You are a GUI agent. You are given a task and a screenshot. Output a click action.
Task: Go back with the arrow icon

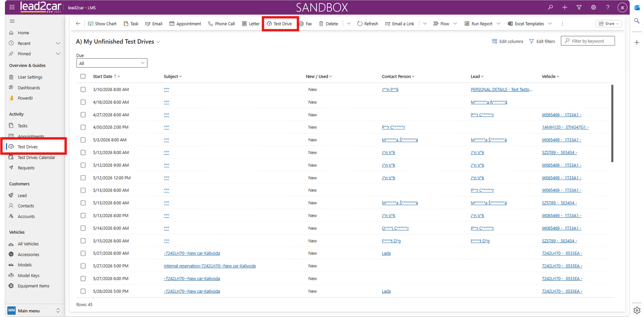78,24
